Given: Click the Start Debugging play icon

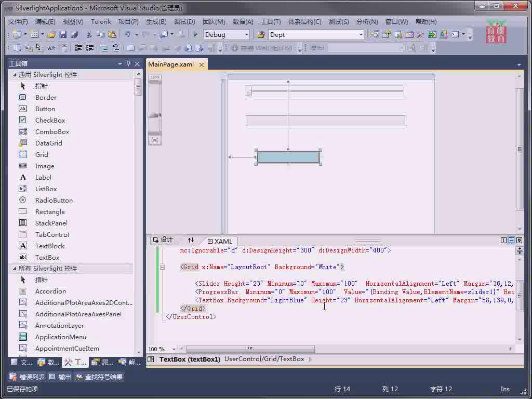Looking at the screenshot, I should click(x=195, y=34).
